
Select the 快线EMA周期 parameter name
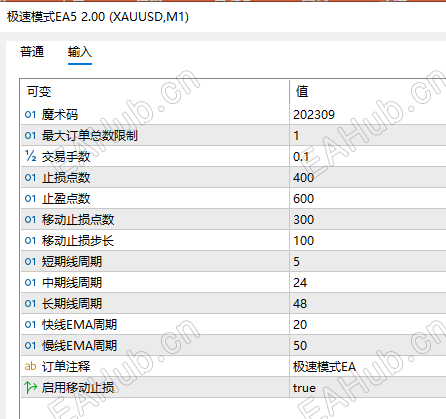point(79,325)
